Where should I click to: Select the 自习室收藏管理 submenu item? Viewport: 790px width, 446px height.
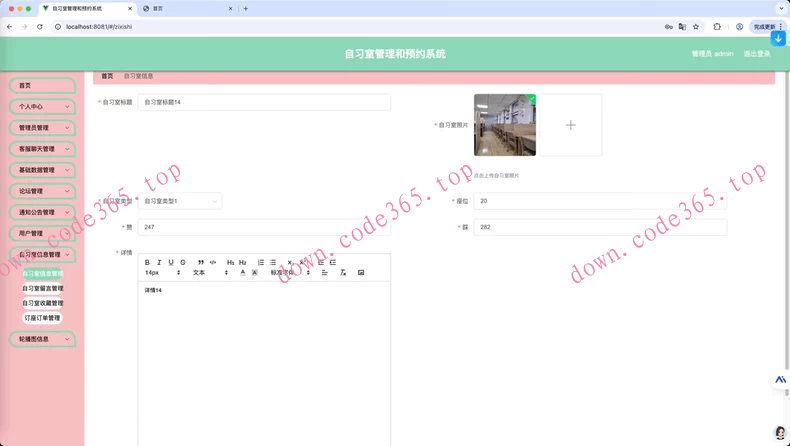tap(43, 303)
